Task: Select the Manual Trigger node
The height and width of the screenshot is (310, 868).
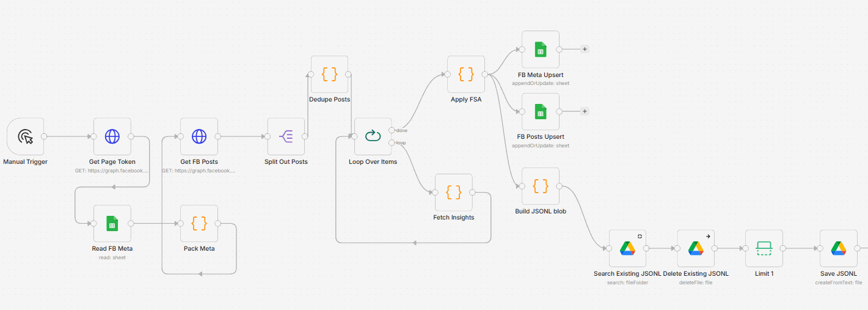Action: 25,136
